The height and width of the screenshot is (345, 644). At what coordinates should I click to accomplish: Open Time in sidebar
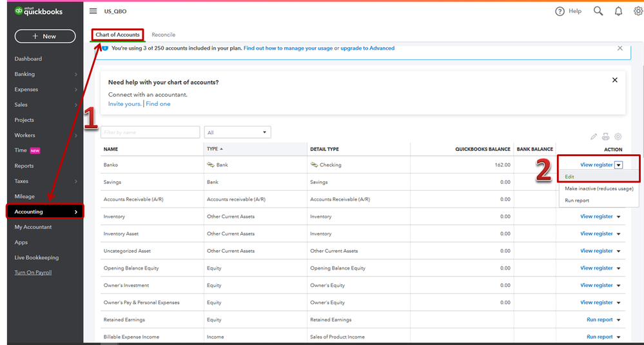(x=21, y=150)
